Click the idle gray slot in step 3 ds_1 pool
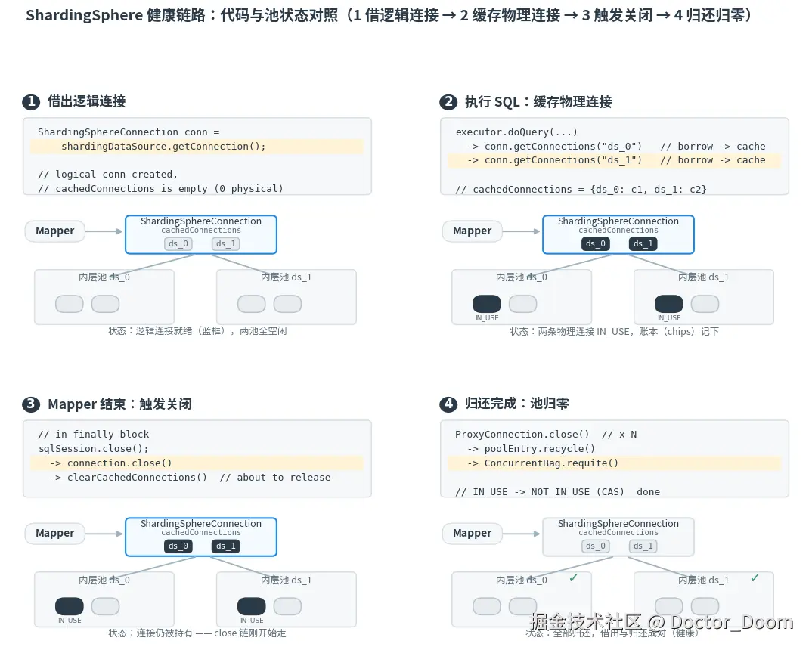 coord(287,606)
